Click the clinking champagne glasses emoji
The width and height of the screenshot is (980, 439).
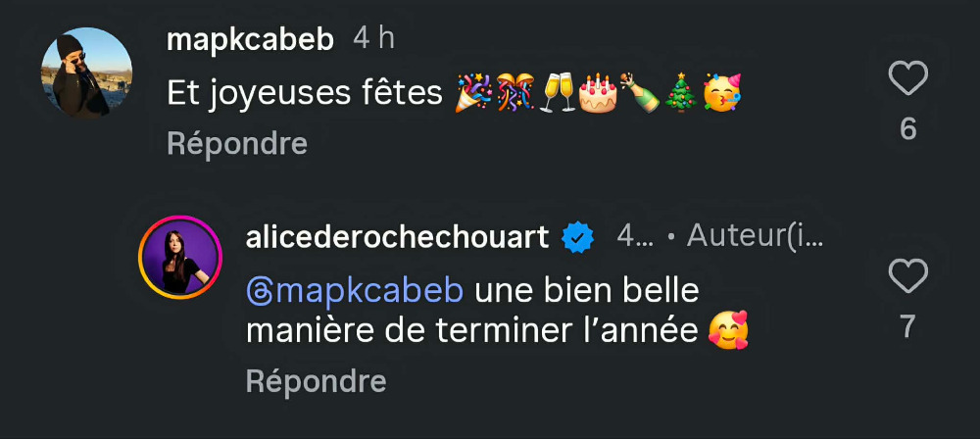[556, 94]
